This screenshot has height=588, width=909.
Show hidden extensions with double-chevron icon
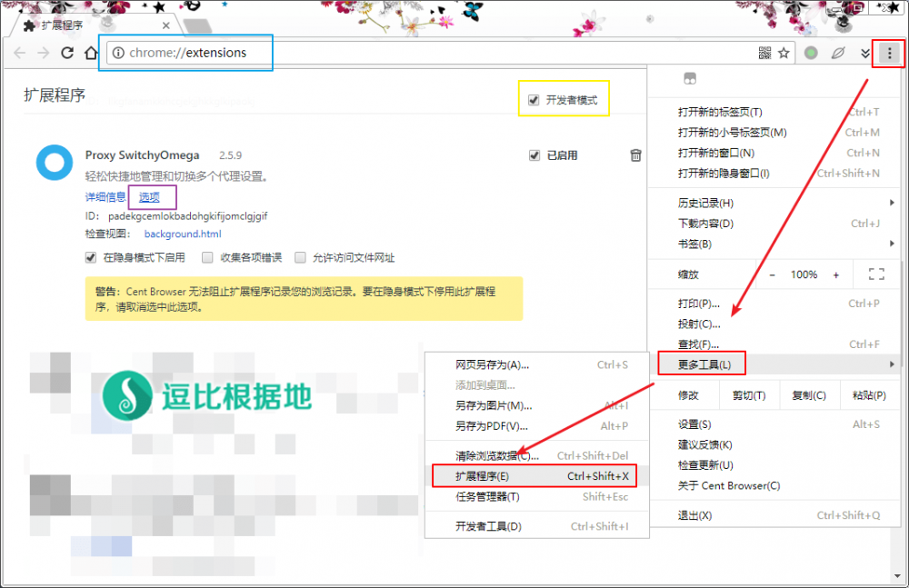pyautogui.click(x=865, y=54)
